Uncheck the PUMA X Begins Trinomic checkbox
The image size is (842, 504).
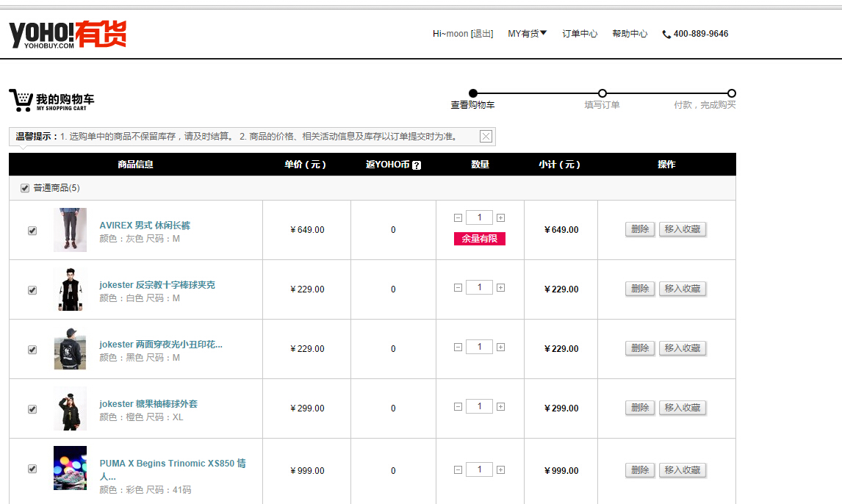point(32,469)
